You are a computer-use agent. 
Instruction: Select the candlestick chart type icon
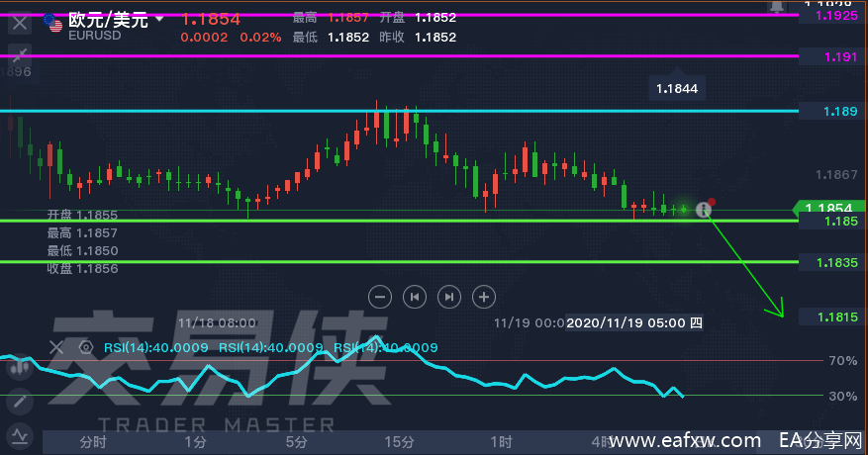pyautogui.click(x=20, y=368)
